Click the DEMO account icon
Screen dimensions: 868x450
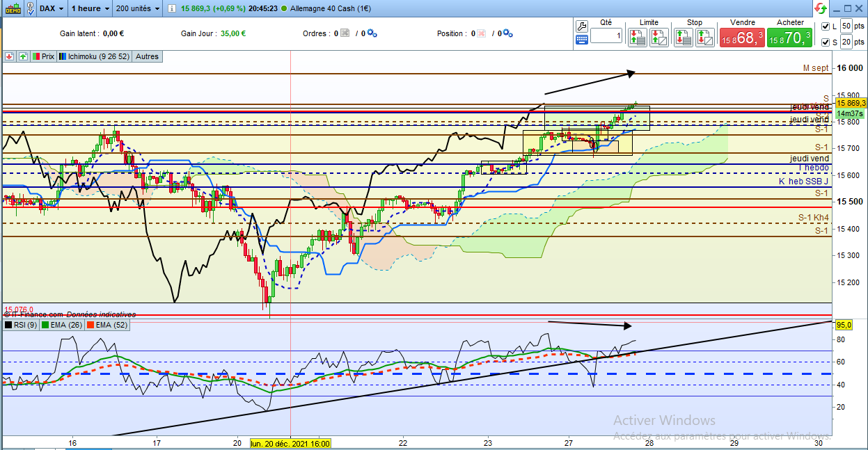point(13,8)
